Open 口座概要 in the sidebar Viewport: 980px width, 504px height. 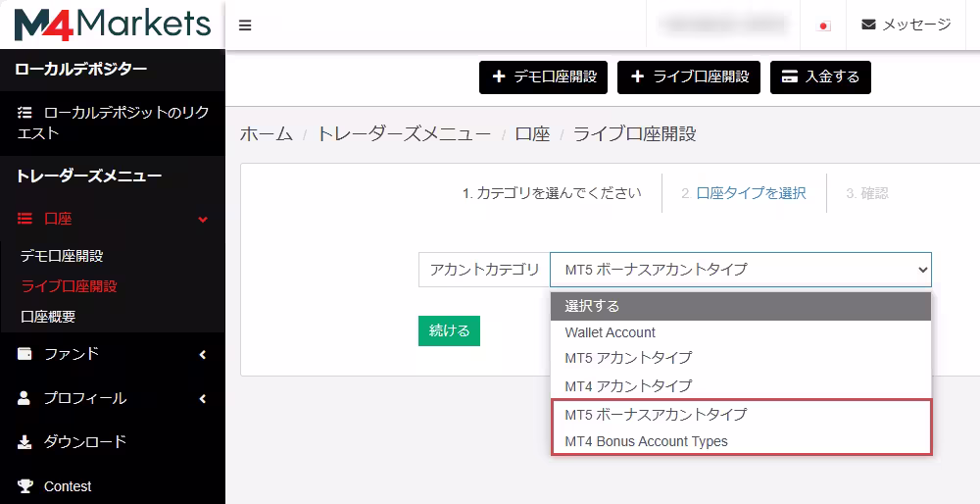[x=48, y=317]
